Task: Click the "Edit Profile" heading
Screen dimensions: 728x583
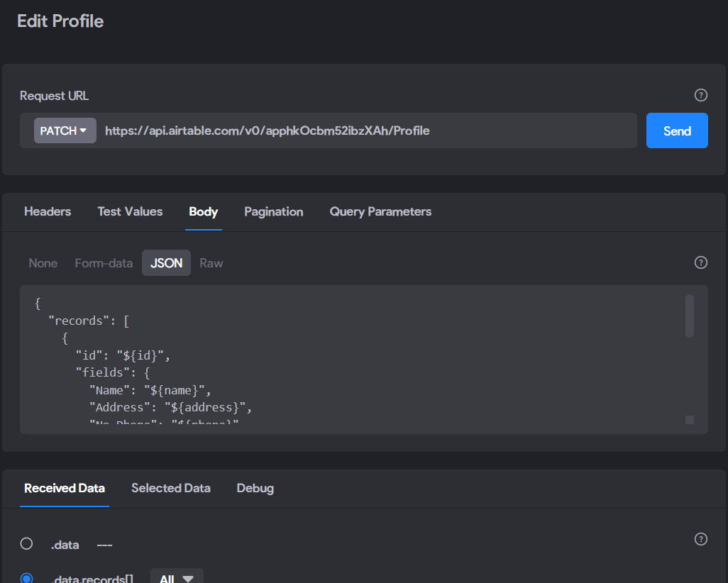Action: click(x=60, y=21)
